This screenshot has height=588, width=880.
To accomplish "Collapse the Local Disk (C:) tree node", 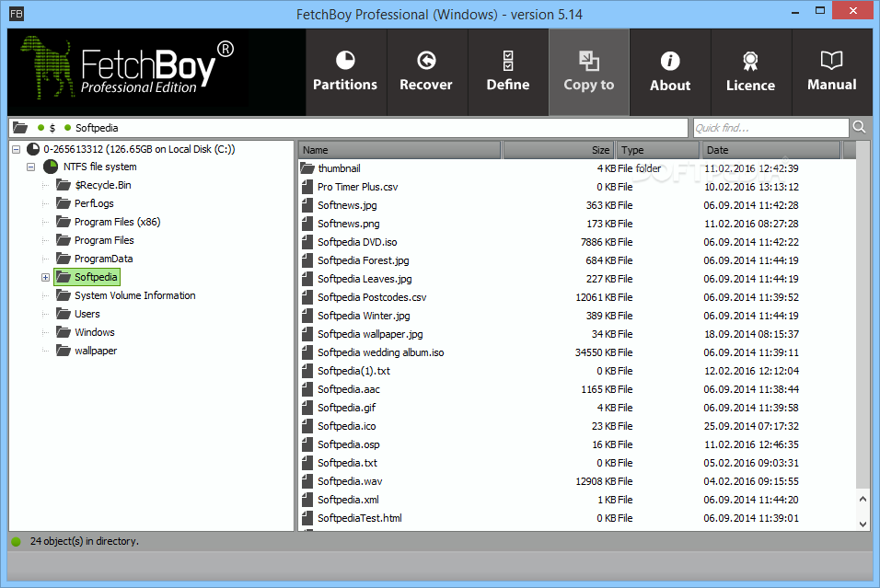I will coord(17,149).
